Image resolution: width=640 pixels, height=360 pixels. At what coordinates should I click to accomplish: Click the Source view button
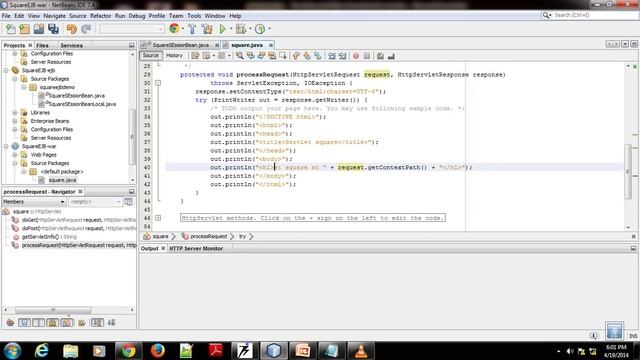coord(151,56)
